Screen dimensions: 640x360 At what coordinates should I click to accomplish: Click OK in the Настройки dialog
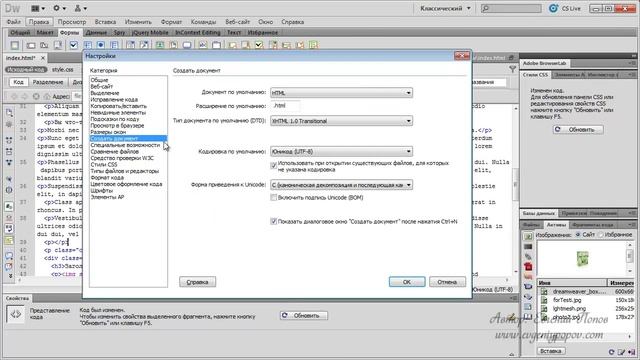click(407, 282)
